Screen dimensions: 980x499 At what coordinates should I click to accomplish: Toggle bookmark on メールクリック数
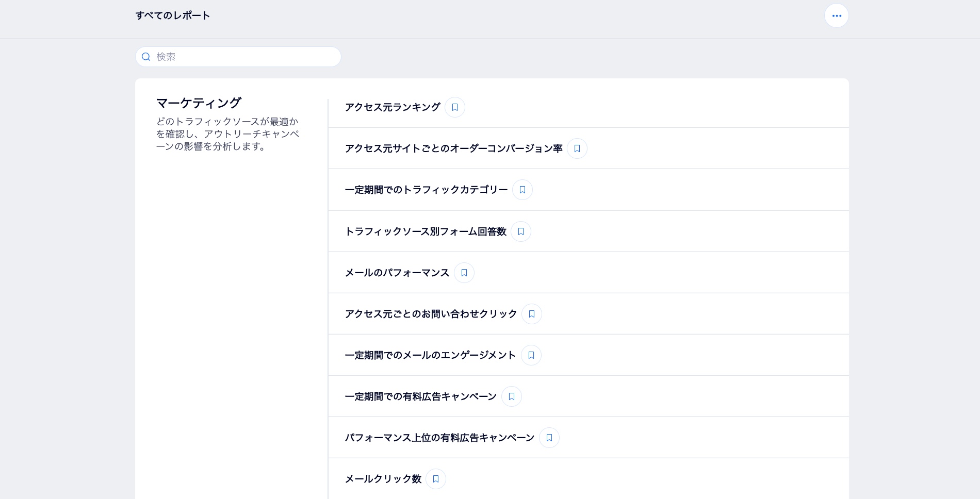pyautogui.click(x=435, y=479)
